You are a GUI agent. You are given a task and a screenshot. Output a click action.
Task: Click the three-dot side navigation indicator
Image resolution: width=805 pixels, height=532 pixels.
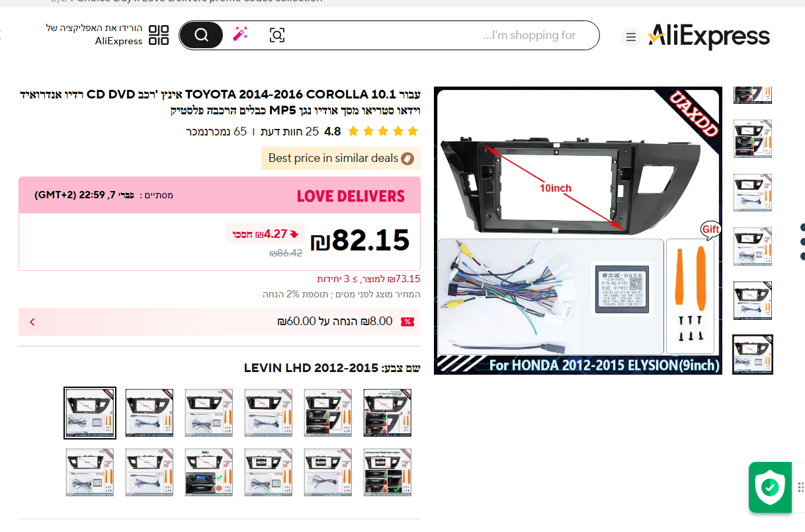point(802,241)
